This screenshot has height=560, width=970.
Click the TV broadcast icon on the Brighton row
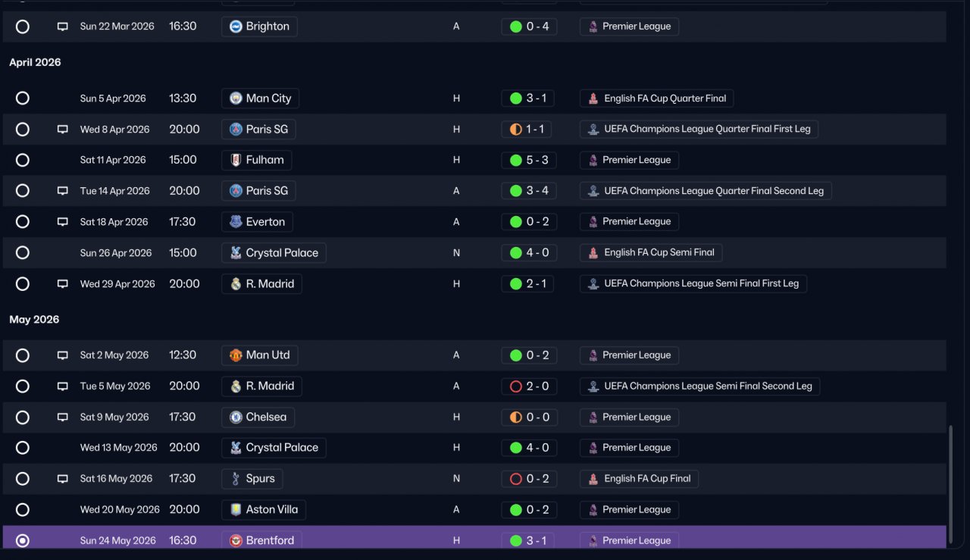pyautogui.click(x=63, y=27)
